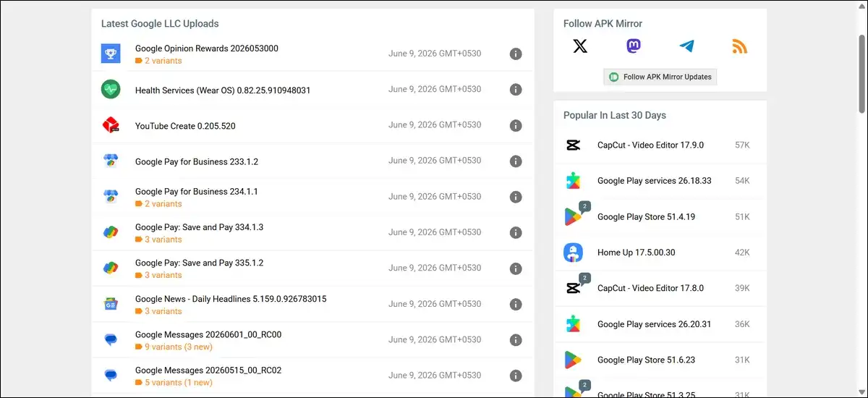View 5 variants (1 new) of Google Messages
The width and height of the screenshot is (868, 398).
tap(174, 383)
